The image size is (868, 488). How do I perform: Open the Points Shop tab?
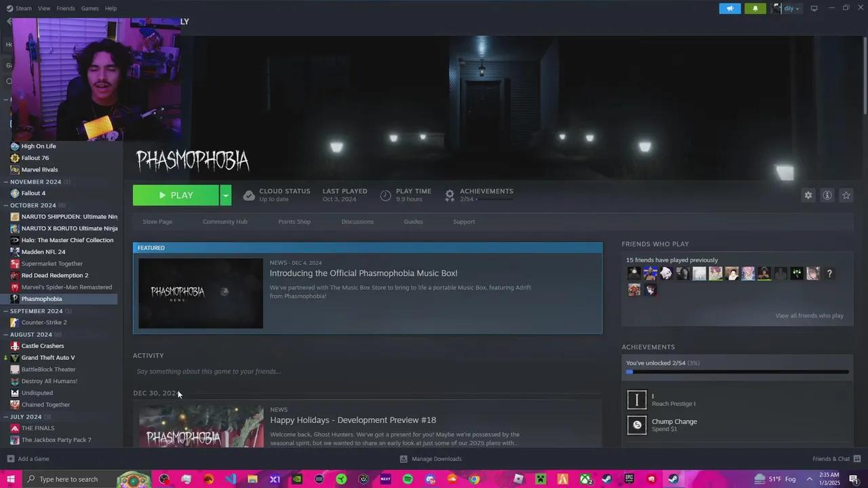tap(294, 222)
